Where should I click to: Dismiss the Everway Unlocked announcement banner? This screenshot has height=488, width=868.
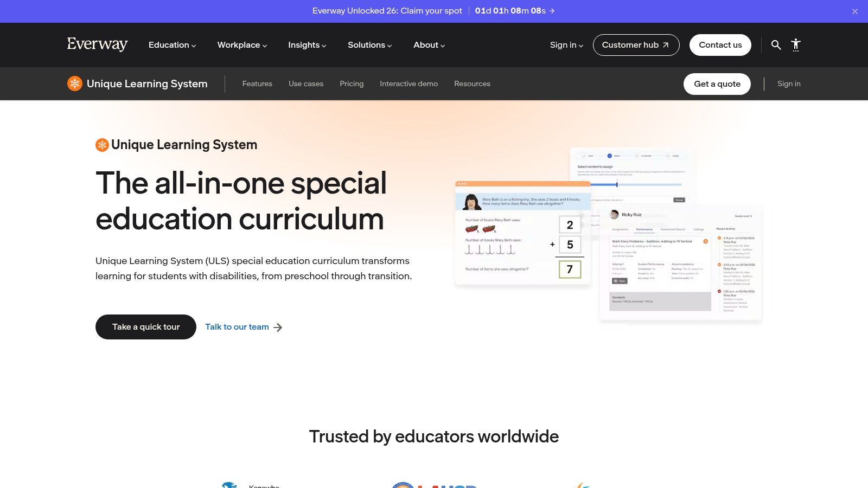pos(855,11)
